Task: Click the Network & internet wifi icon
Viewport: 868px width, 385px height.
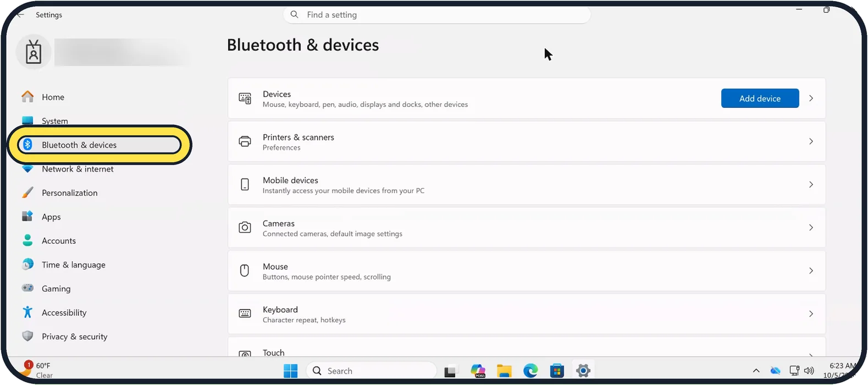Action: (27, 169)
